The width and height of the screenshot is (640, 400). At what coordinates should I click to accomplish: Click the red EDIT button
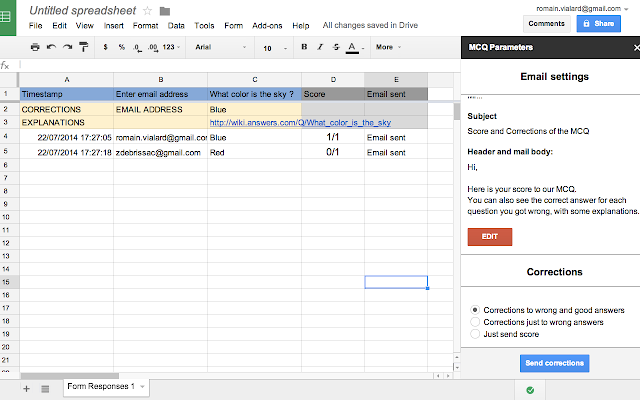(x=489, y=237)
